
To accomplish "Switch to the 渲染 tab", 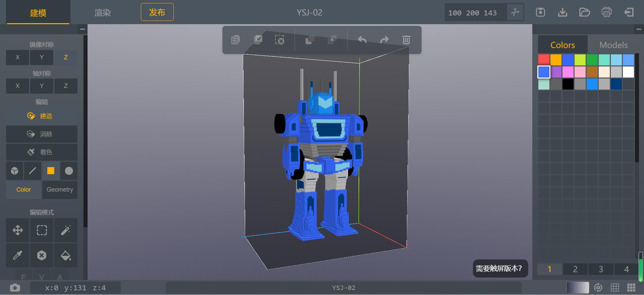I will [x=103, y=13].
